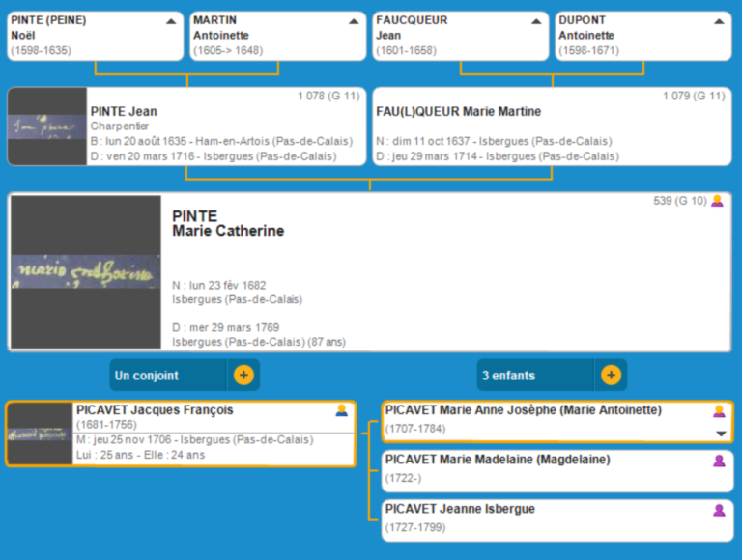Select the 'Un conjoint' button
Viewport: 742px width, 560px height.
169,375
